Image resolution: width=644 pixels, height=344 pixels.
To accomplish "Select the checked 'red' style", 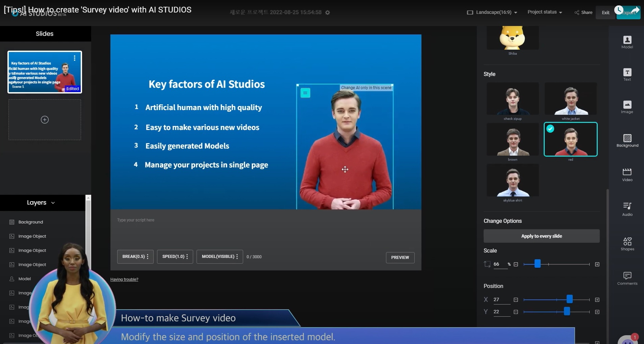I will [x=571, y=139].
